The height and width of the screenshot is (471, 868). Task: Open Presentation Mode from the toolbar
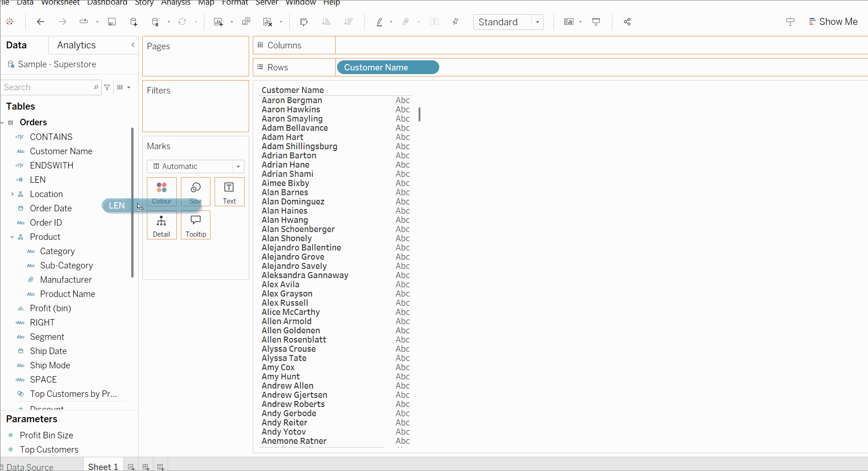[596, 22]
